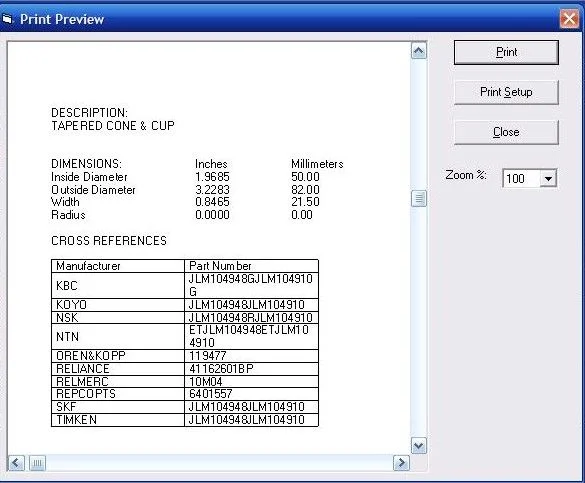Viewport: 585px width, 483px height.
Task: Close the Print Preview window with red X
Action: click(x=569, y=19)
